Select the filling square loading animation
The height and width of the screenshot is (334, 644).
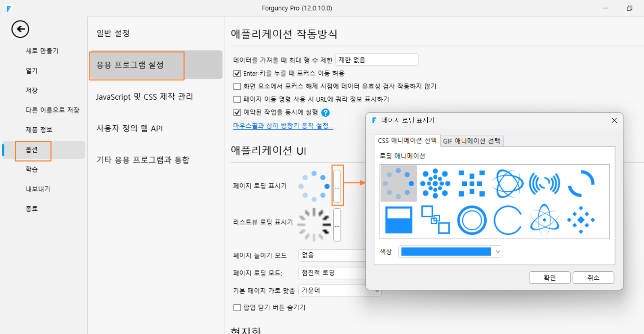[399, 220]
